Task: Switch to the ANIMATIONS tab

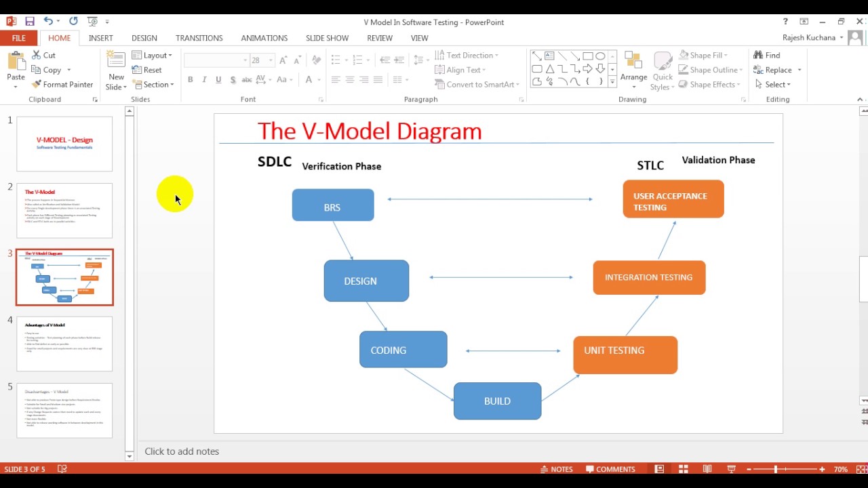Action: click(264, 38)
